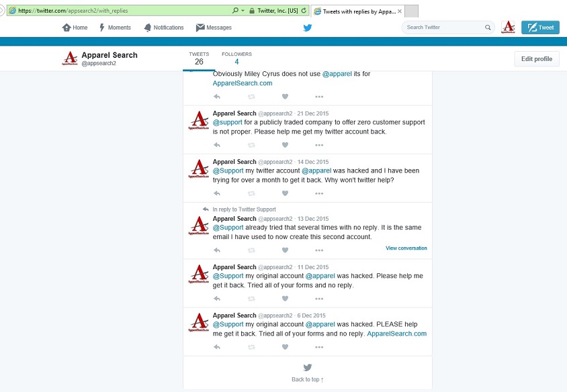The image size is (567, 392).
Task: Open ApparelSearch.com link in Miley Cyrus tweet
Action: [243, 83]
